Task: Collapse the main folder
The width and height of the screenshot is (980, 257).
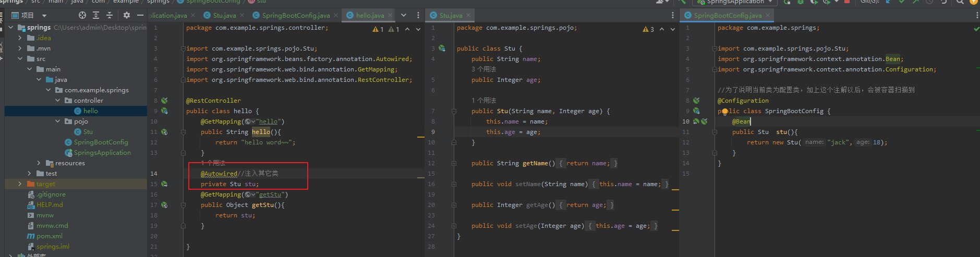Action: pyautogui.click(x=30, y=69)
